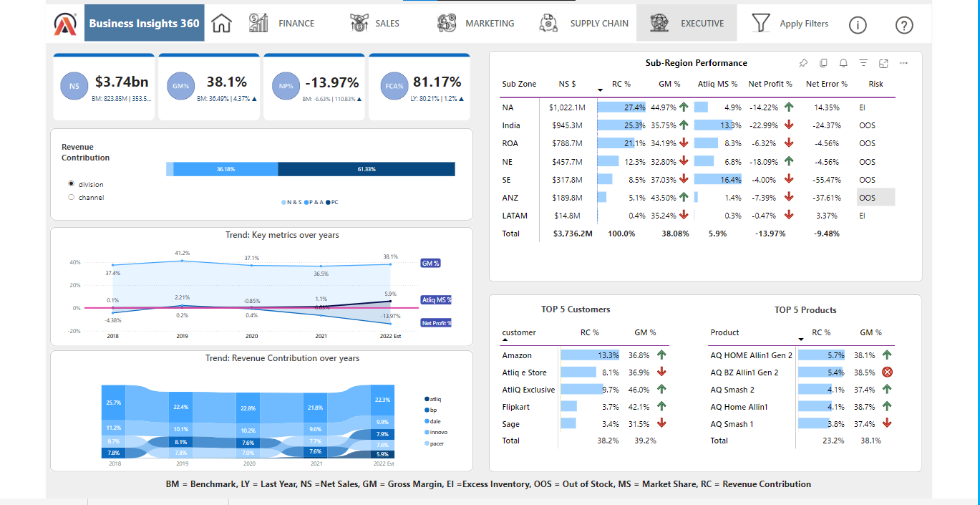Go to the Home page icon
Screen dimensions: 980x505
[x=222, y=24]
